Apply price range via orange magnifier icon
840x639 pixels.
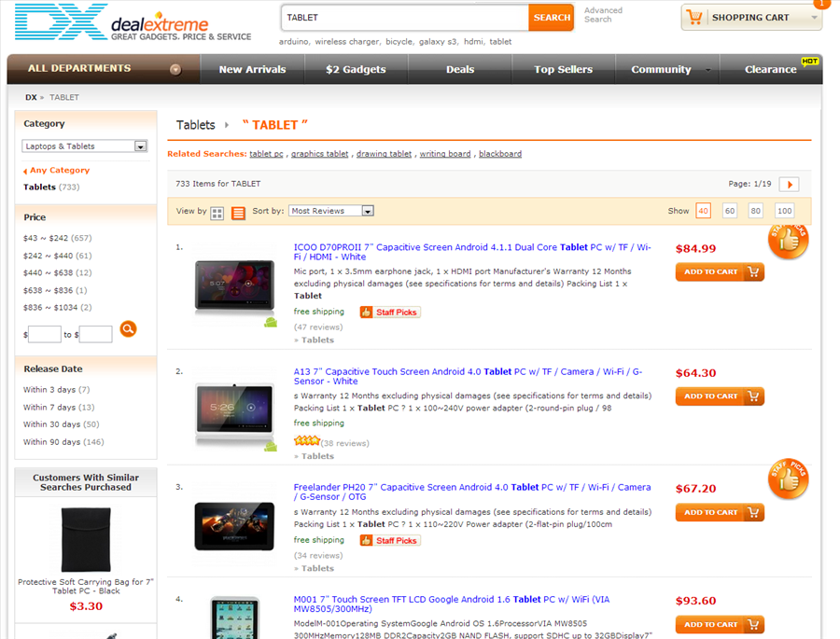click(x=128, y=328)
